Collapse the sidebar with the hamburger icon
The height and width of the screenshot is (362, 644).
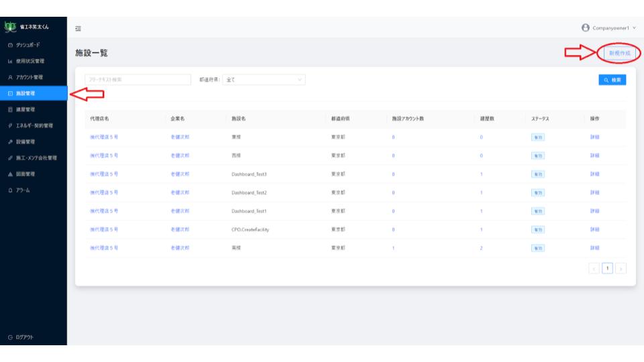click(78, 28)
